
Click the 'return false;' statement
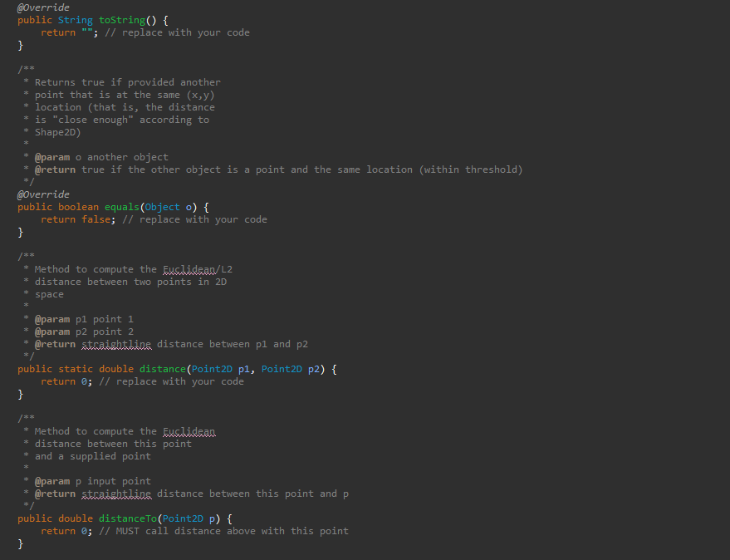click(78, 219)
